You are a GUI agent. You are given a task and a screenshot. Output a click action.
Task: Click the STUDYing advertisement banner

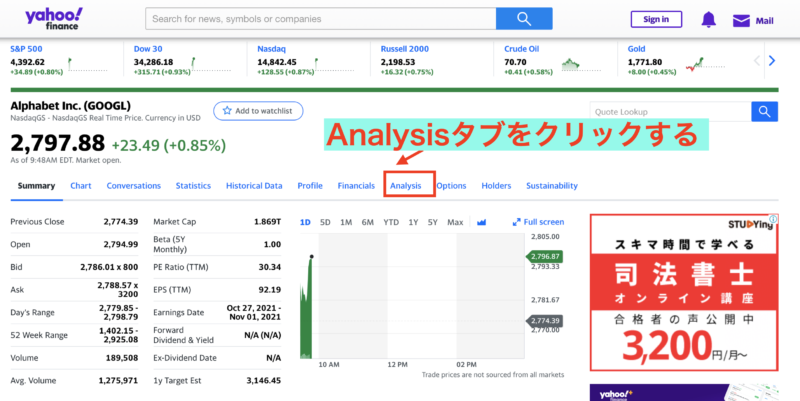tap(684, 292)
